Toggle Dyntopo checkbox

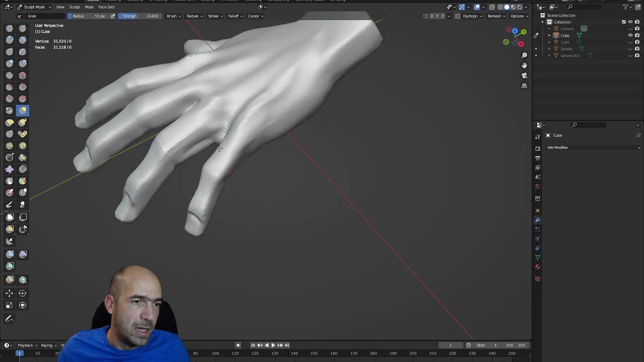coord(457,16)
